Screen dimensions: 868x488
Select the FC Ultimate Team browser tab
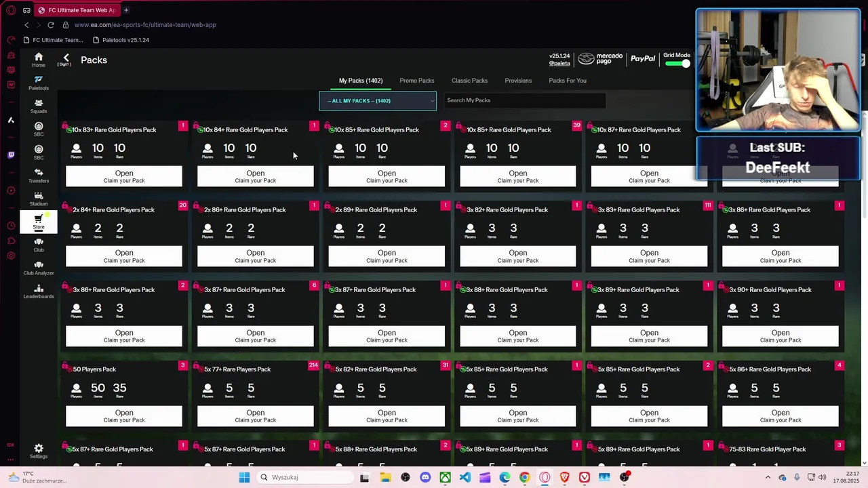[x=77, y=10]
